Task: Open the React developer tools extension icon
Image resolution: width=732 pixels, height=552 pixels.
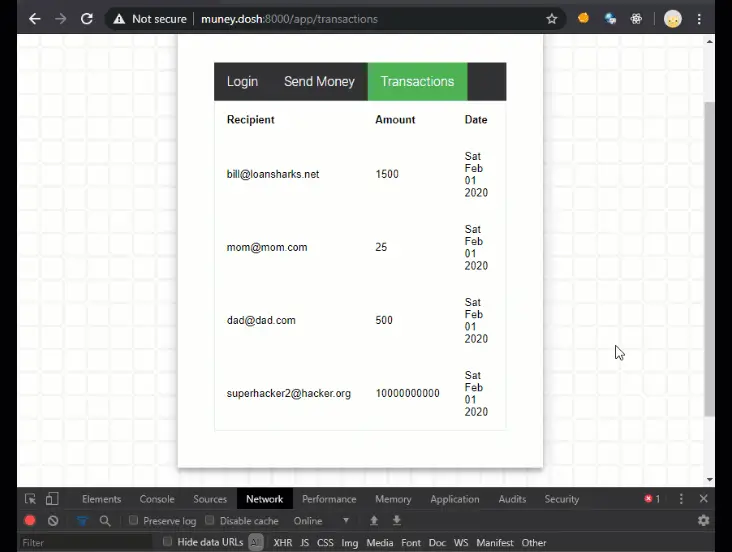Action: tap(636, 19)
